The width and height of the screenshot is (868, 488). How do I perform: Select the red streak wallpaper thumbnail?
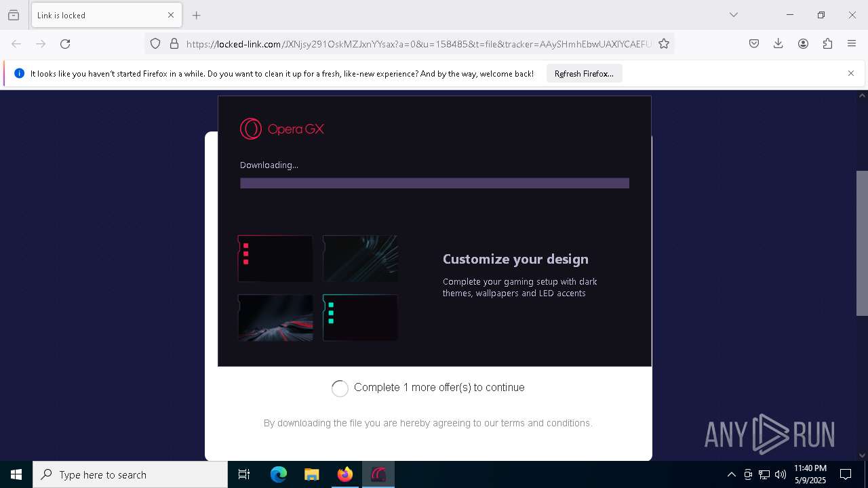[275, 317]
